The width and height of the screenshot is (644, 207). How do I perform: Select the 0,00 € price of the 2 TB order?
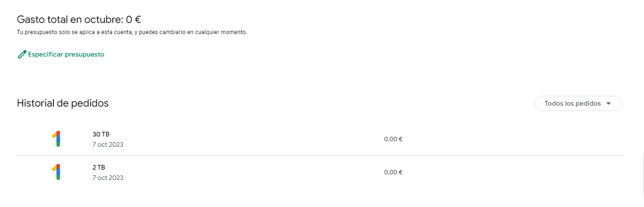393,172
